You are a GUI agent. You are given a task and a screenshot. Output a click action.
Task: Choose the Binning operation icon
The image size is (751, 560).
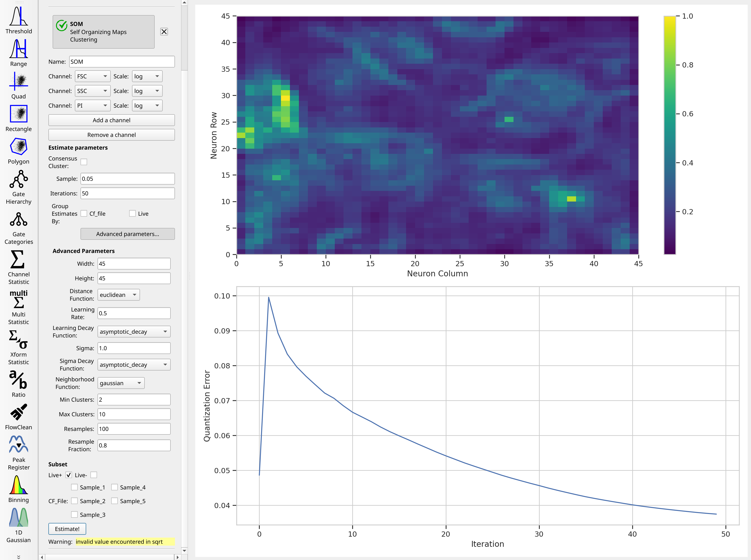pos(19,489)
